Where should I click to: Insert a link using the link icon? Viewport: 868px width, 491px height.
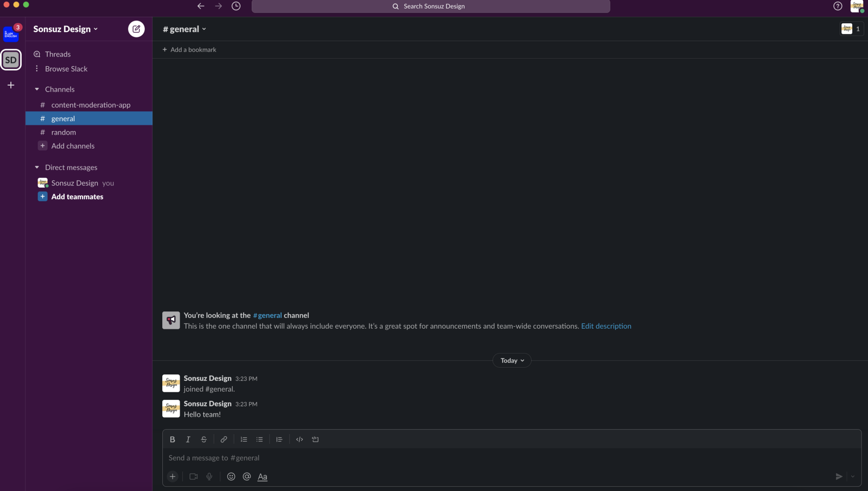pos(224,439)
